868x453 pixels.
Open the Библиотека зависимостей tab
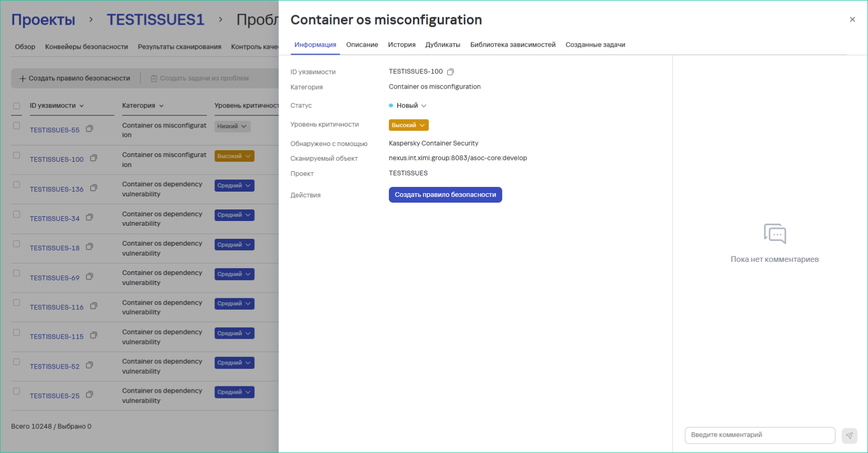coord(512,45)
